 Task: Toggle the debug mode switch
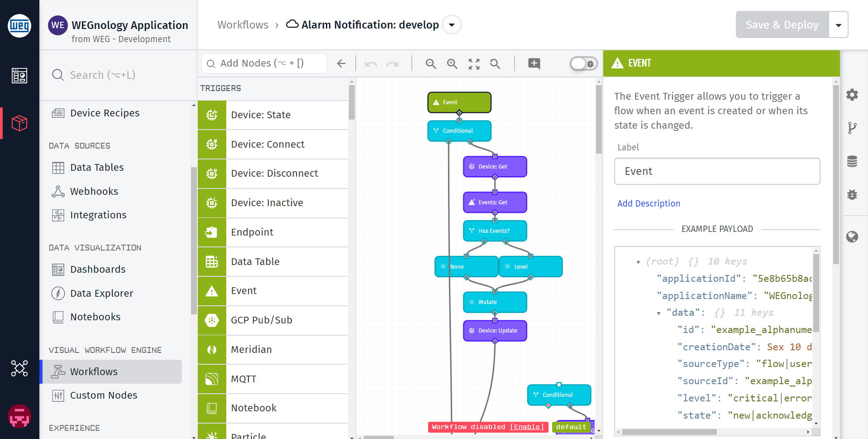point(583,64)
